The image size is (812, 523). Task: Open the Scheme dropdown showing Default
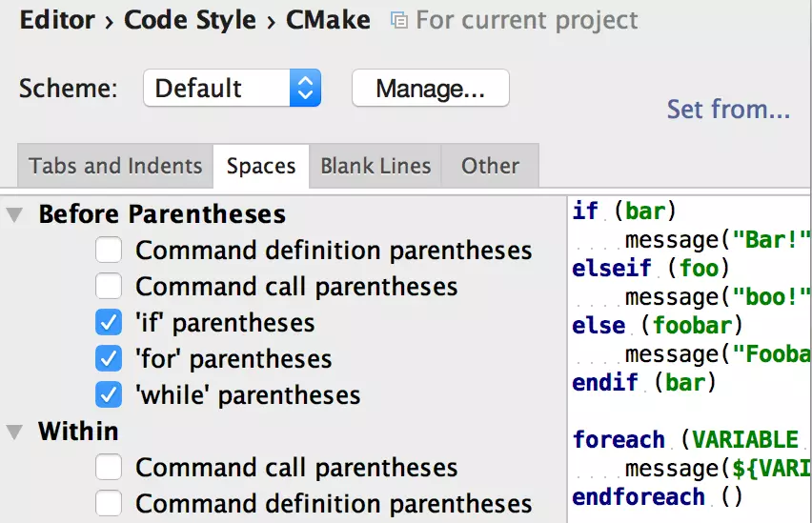[x=232, y=89]
